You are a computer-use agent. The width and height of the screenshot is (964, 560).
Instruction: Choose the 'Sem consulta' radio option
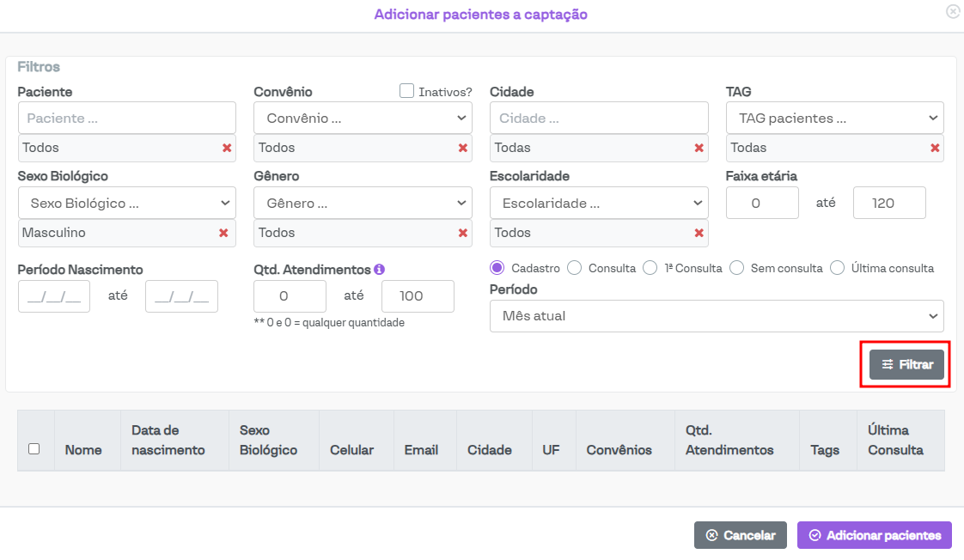click(x=736, y=268)
